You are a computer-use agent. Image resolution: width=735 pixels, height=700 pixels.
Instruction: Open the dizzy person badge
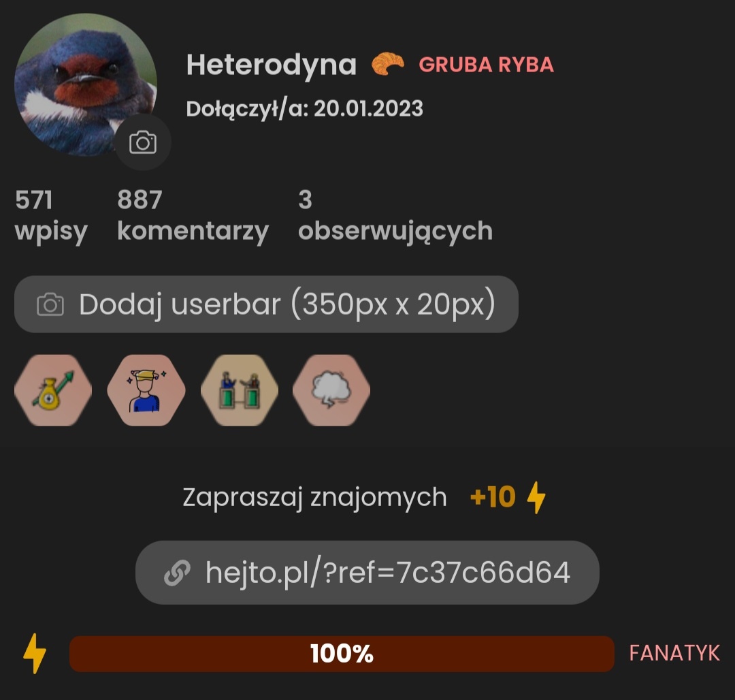click(x=146, y=390)
